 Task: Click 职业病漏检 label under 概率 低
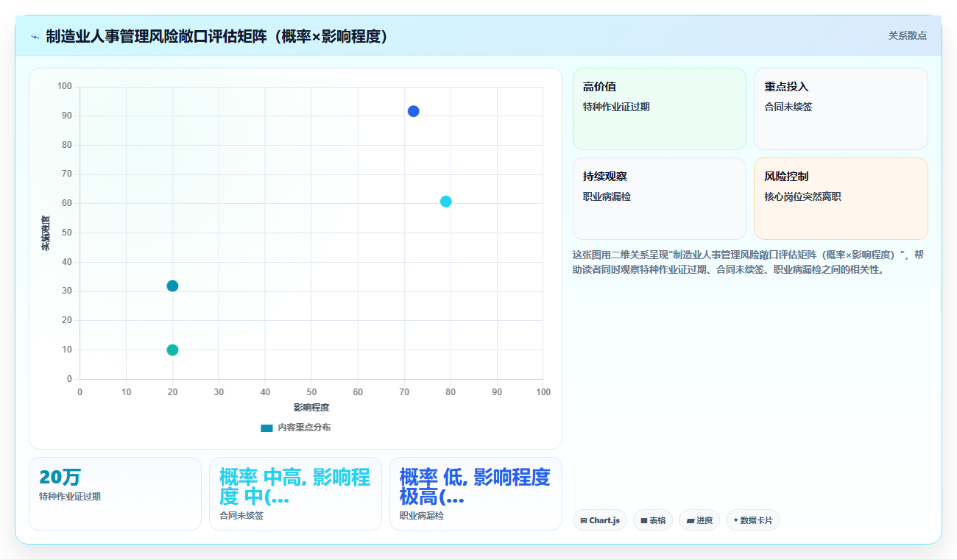(x=422, y=516)
